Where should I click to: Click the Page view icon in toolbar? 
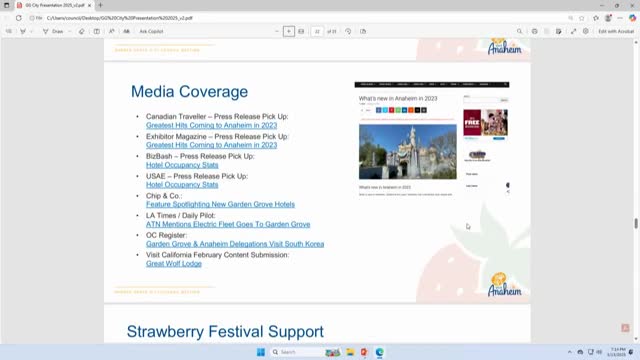tap(363, 31)
